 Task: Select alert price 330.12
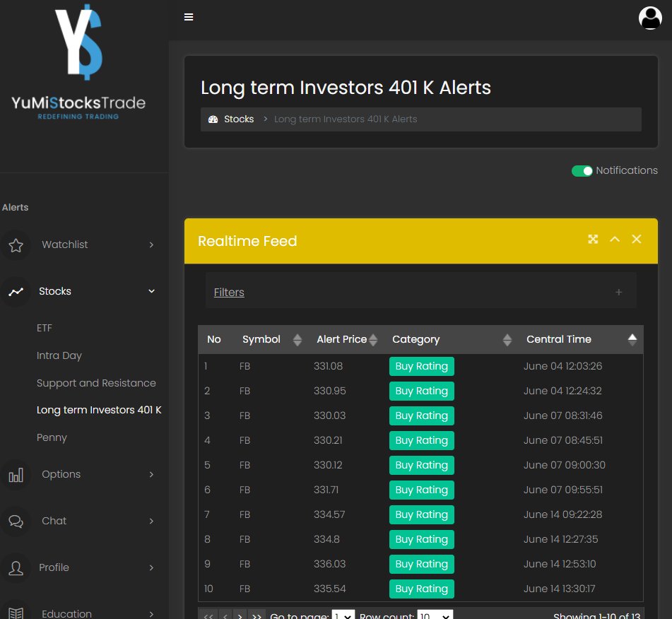point(329,465)
